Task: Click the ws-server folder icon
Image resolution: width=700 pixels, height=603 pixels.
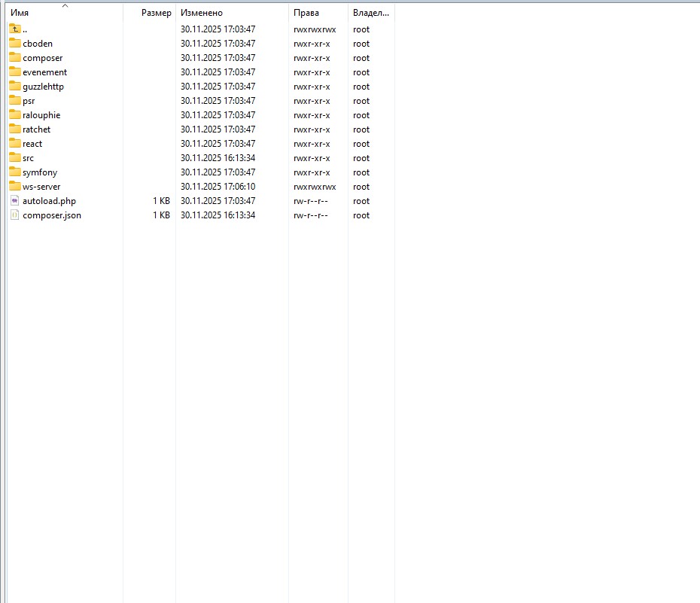Action: [x=15, y=187]
